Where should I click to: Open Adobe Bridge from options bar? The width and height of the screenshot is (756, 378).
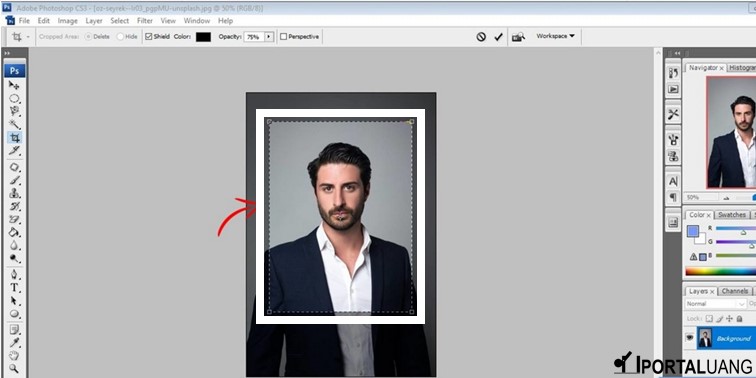coord(518,37)
